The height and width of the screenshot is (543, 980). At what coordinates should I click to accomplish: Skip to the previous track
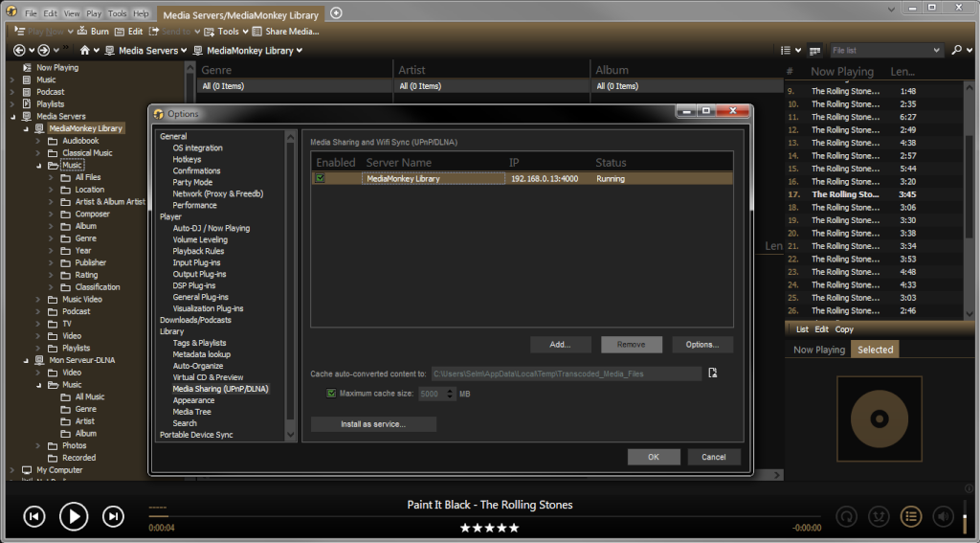click(x=34, y=516)
